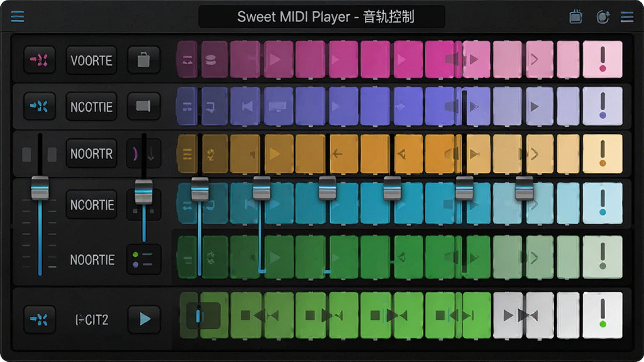
Task: Click the disc icon pad in pink row
Action: (214, 59)
